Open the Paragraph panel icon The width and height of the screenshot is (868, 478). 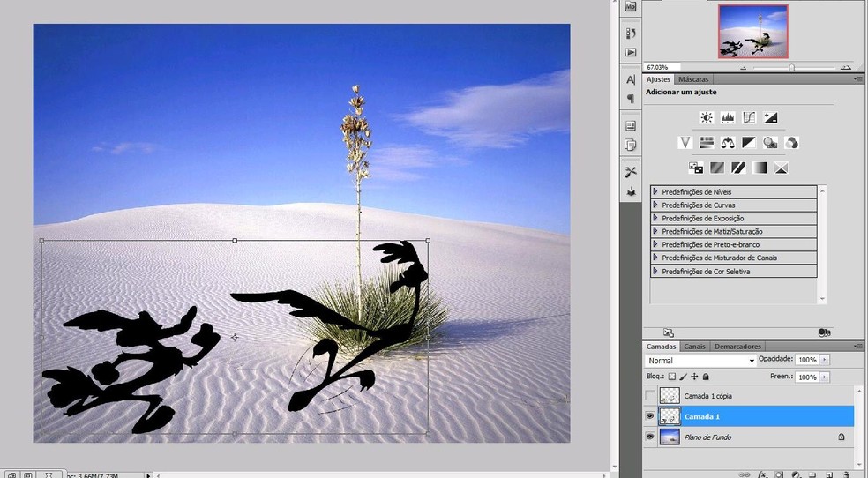pyautogui.click(x=631, y=99)
